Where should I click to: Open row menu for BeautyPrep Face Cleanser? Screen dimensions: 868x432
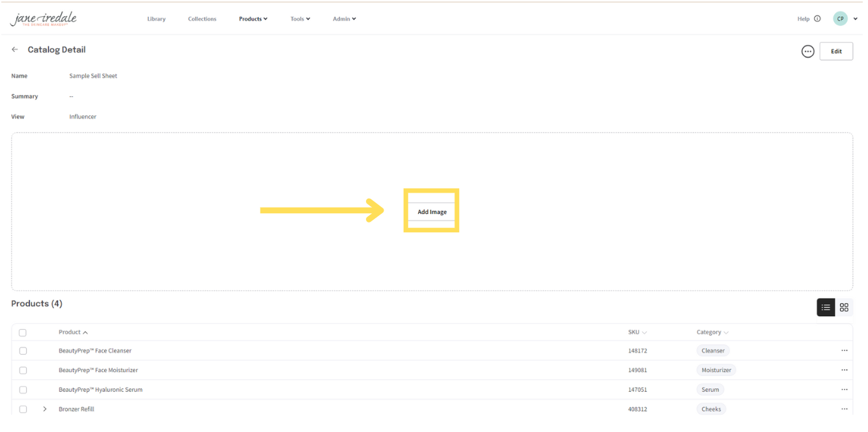[x=844, y=351]
